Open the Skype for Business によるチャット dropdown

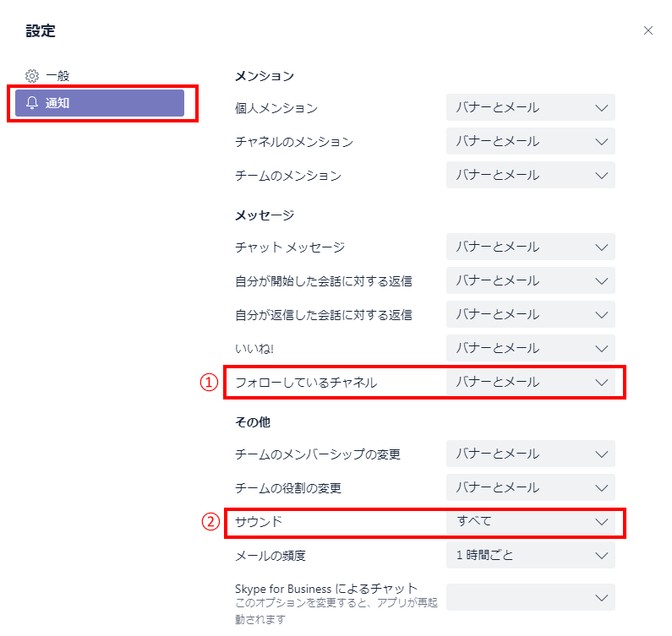pyautogui.click(x=530, y=597)
